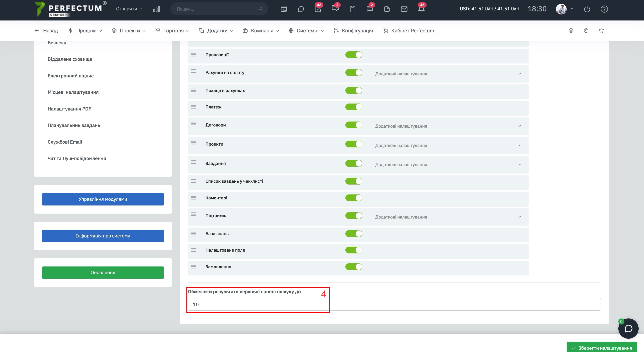The image size is (644, 352).
Task: Go back with the Назад link
Action: click(46, 31)
